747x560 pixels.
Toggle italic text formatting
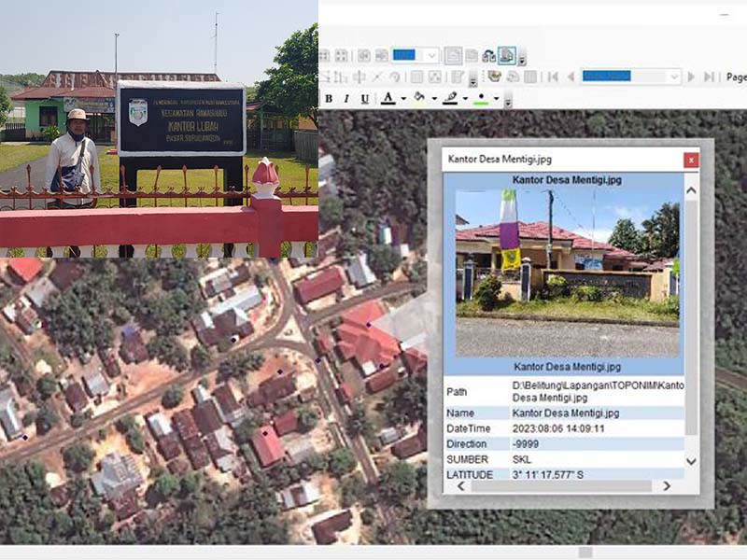coord(346,99)
